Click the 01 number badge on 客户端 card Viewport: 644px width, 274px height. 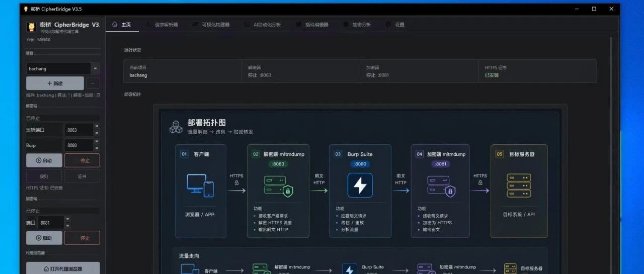pyautogui.click(x=184, y=154)
